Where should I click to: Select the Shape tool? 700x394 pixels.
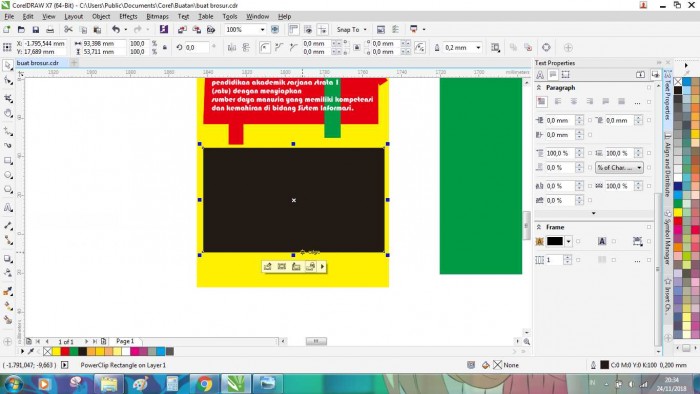coord(8,81)
